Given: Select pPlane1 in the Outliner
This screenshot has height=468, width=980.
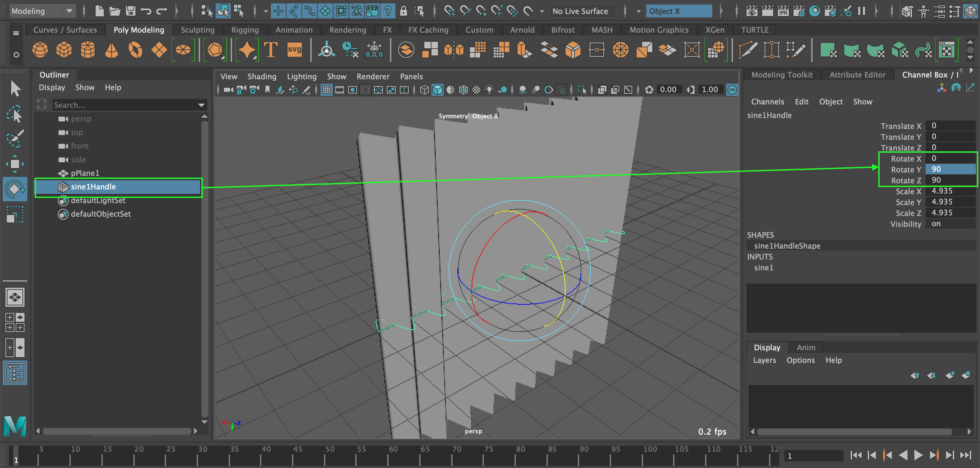Looking at the screenshot, I should (x=85, y=173).
